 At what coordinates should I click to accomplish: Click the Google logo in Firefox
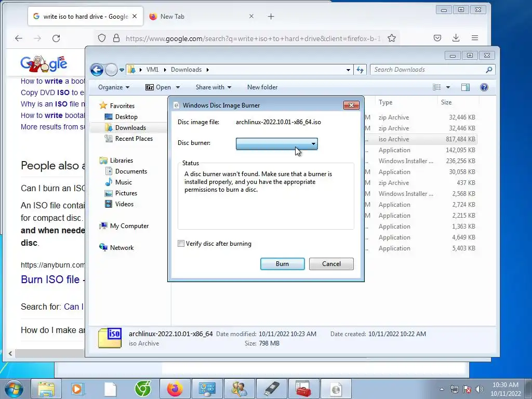44,64
